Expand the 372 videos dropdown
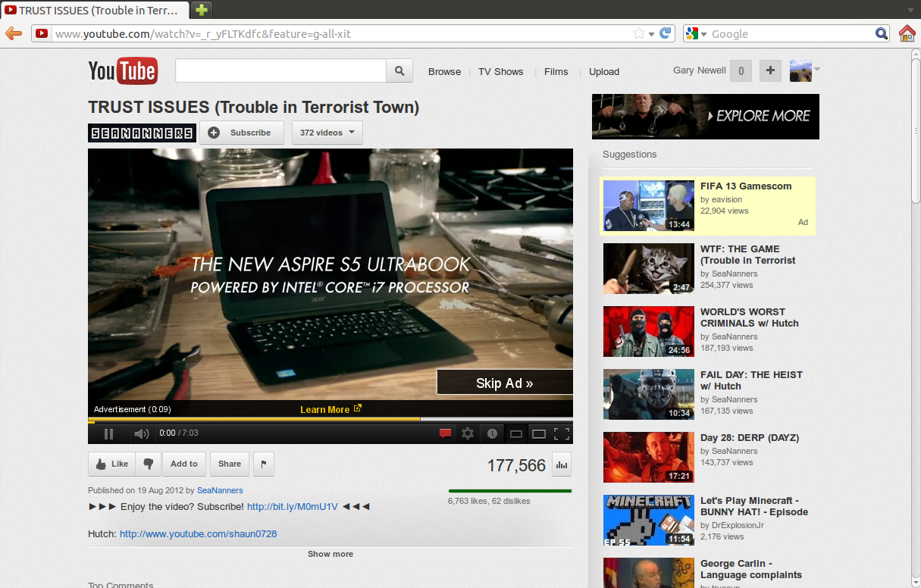The image size is (921, 588). 327,133
